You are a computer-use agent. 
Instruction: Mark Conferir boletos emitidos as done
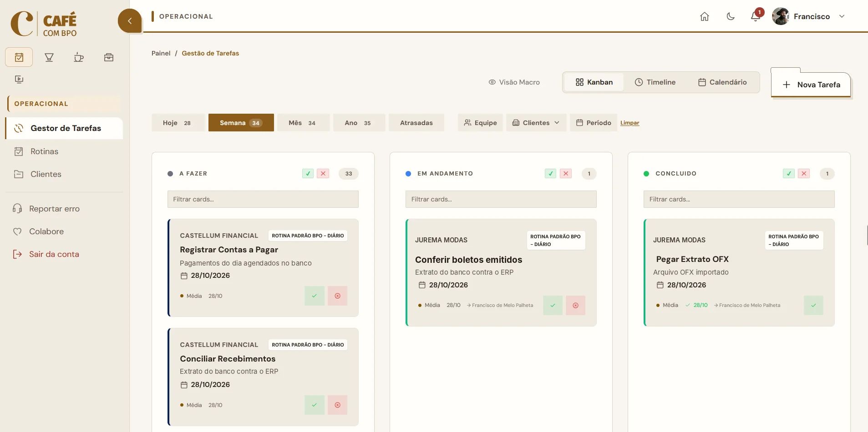pyautogui.click(x=553, y=306)
